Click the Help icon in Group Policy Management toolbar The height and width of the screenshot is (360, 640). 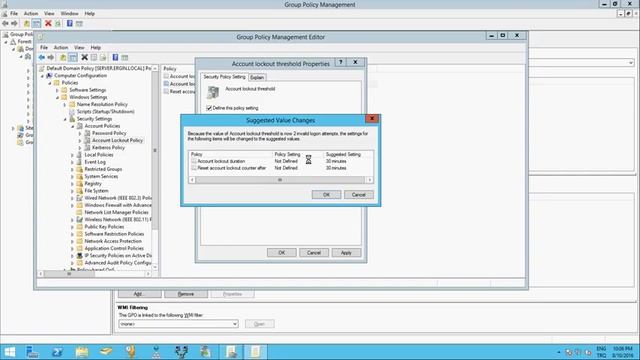click(70, 24)
